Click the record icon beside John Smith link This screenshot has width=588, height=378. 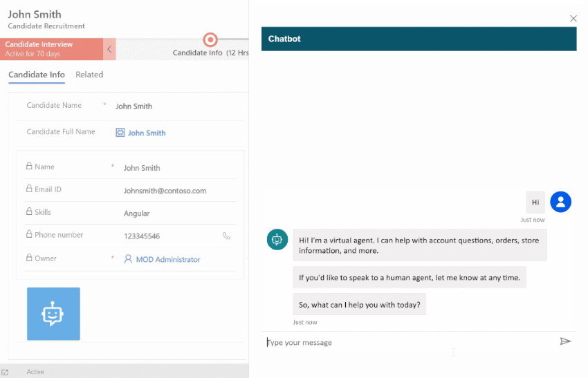click(120, 133)
